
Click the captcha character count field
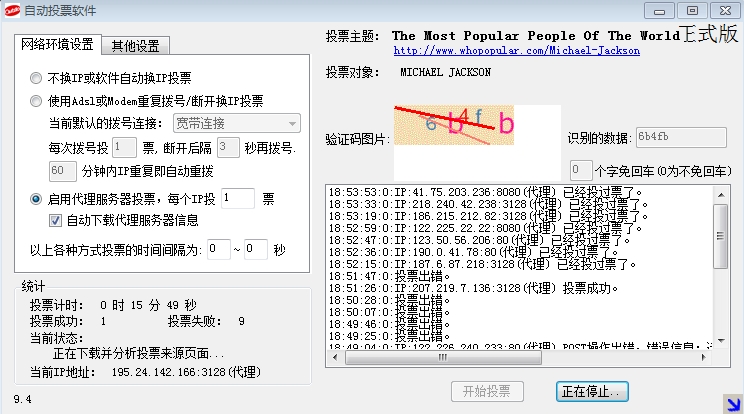point(581,170)
